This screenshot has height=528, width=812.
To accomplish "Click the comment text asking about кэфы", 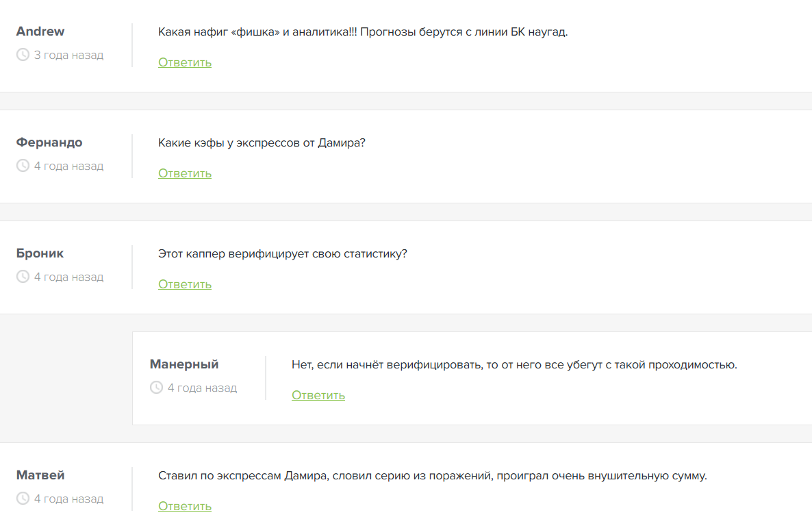I will [262, 143].
